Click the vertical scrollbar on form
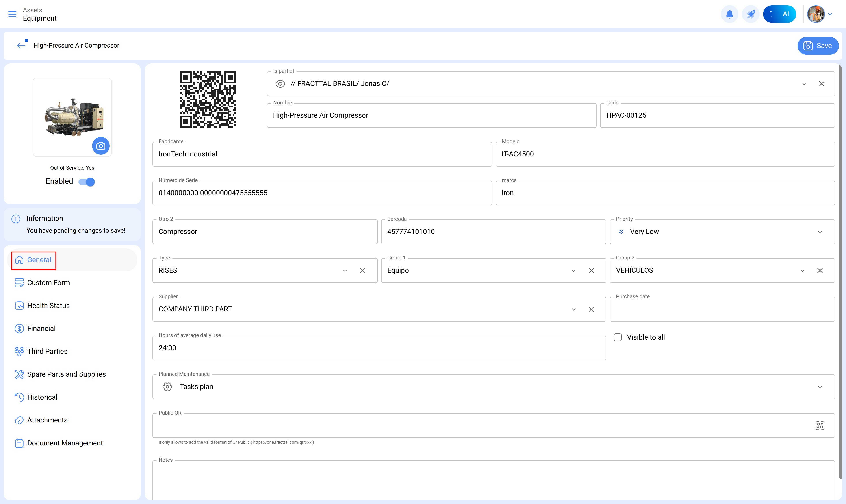This screenshot has width=846, height=504. click(x=840, y=272)
